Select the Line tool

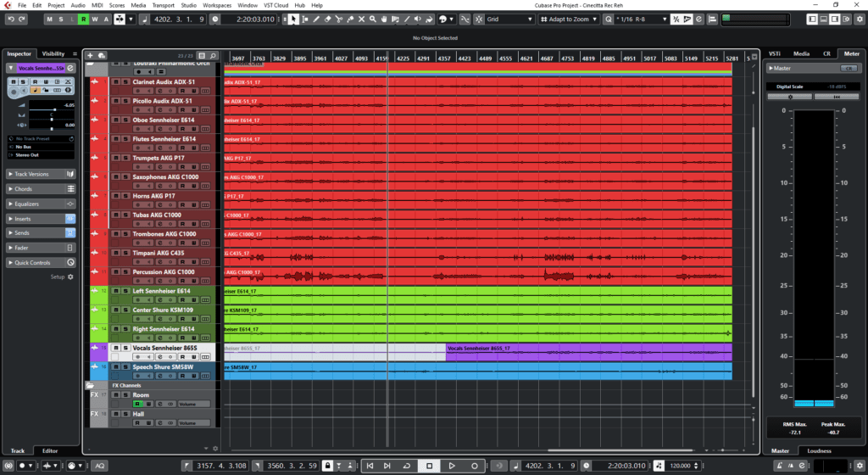pos(407,19)
